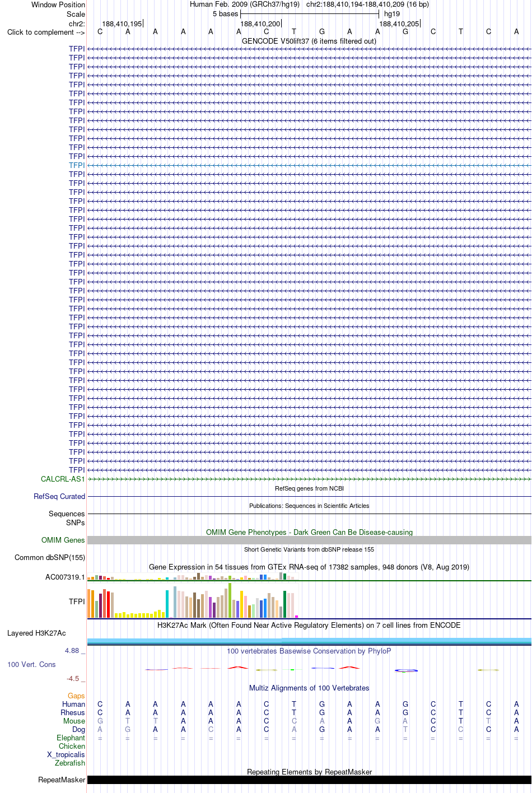The height and width of the screenshot is (793, 532).
Task: Click the Rhesus alignment row label
Action: (73, 712)
